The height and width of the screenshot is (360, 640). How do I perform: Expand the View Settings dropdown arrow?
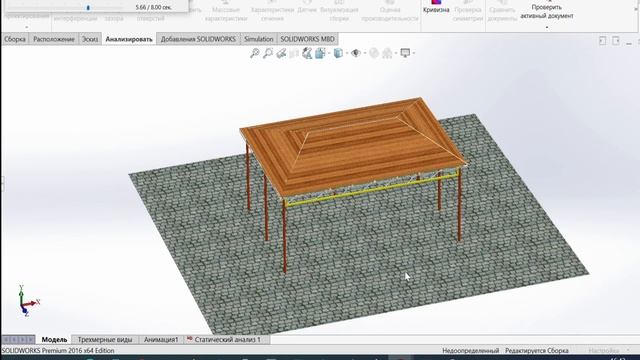click(x=413, y=53)
